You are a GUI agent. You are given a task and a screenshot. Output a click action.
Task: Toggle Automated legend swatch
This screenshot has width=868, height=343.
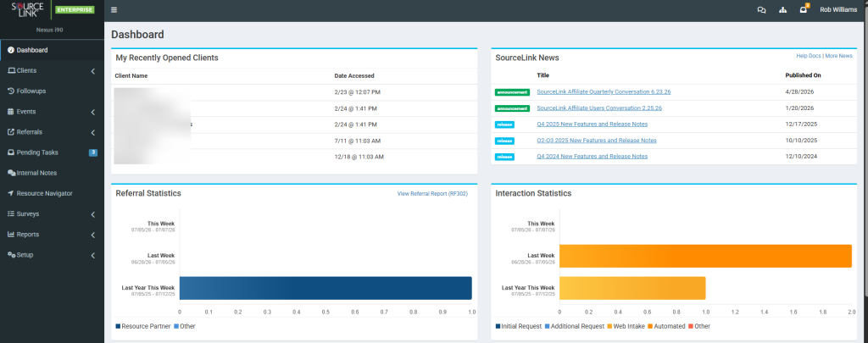click(649, 326)
